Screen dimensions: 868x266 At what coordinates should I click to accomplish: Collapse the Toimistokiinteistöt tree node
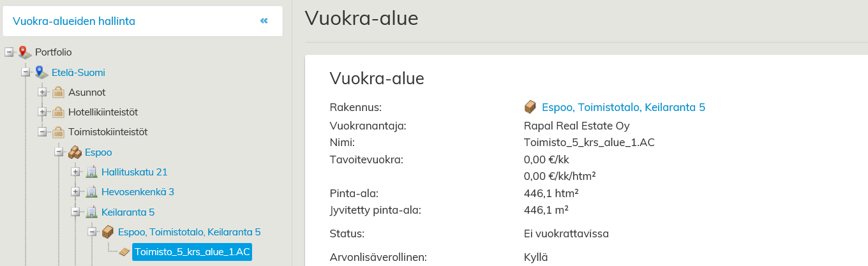tap(43, 132)
